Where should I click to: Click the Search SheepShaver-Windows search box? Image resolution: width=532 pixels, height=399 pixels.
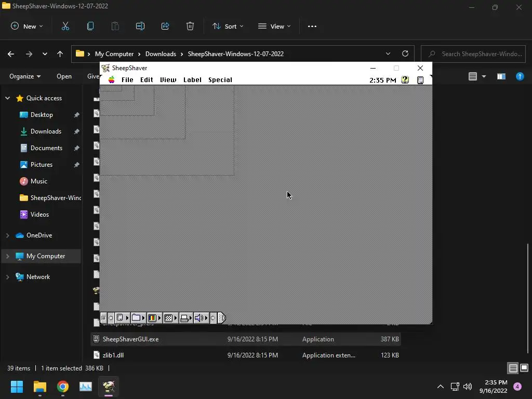[473, 54]
